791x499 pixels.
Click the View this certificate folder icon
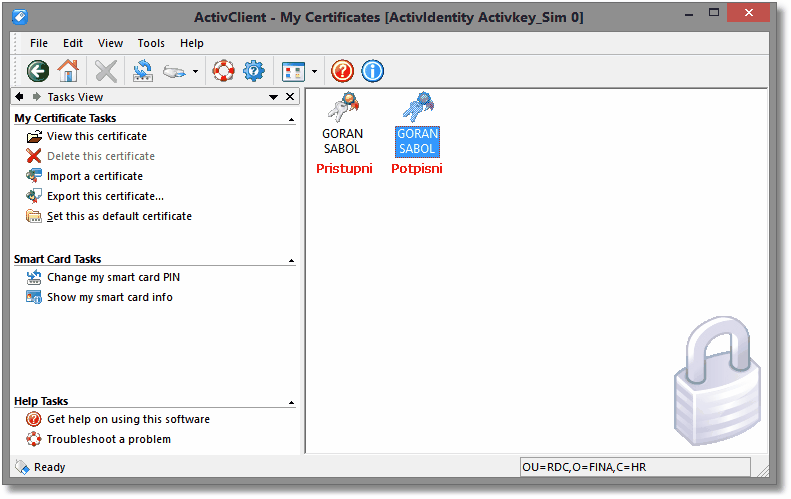(x=34, y=136)
